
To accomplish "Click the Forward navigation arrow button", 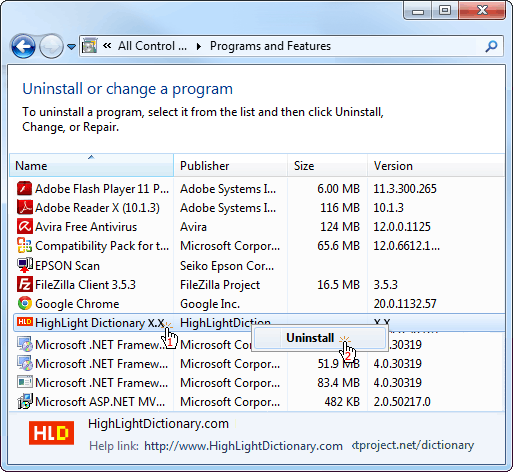I will (51, 47).
